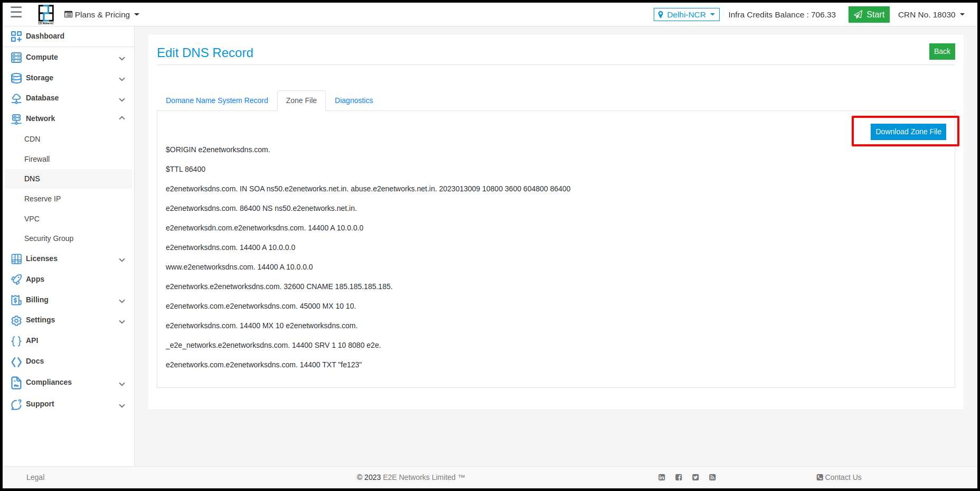Open the CRN No. 18030 account dropdown

931,15
